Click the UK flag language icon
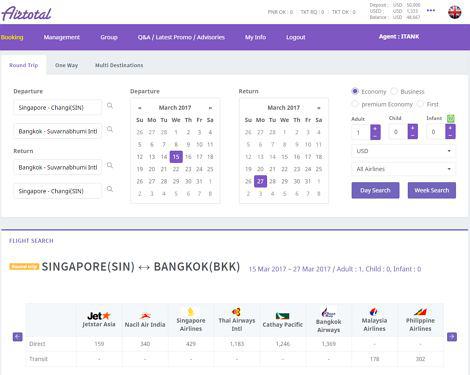Viewport: 470px width, 375px height. pos(454,12)
